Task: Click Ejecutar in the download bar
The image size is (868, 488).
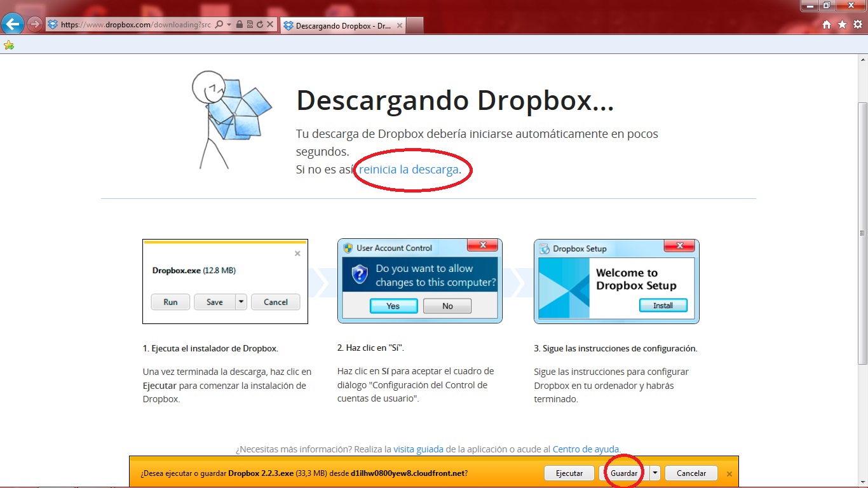Action: point(569,473)
